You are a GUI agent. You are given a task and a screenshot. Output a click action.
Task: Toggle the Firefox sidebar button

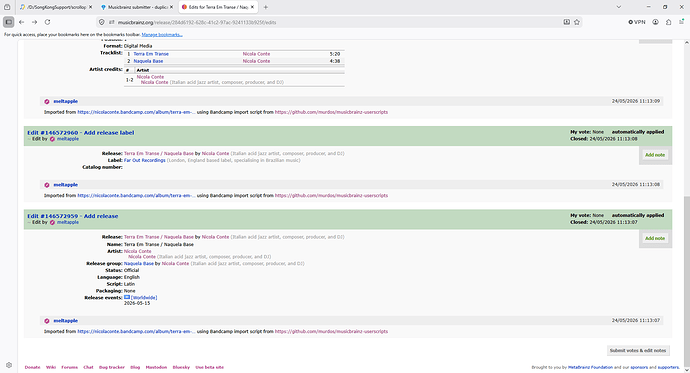coord(8,22)
